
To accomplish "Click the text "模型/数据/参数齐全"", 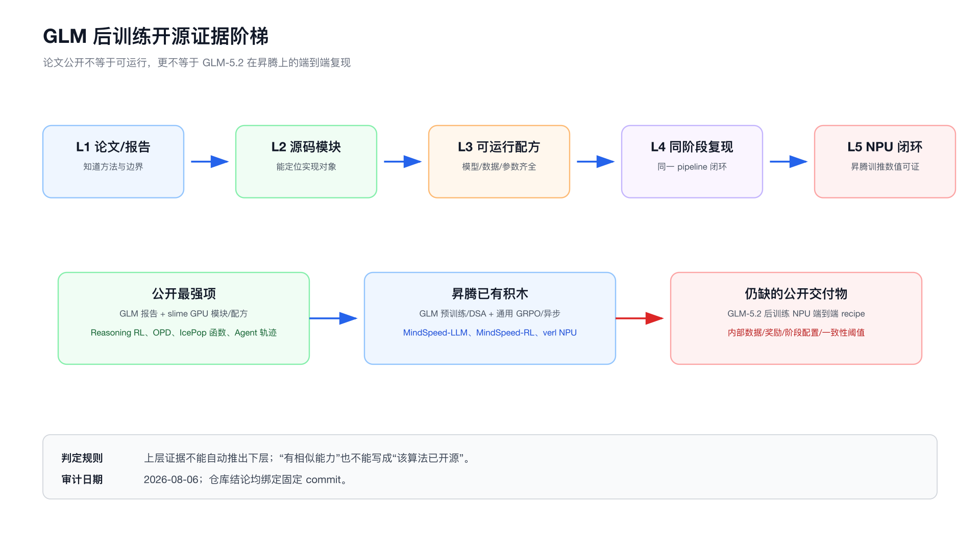I will coord(499,167).
